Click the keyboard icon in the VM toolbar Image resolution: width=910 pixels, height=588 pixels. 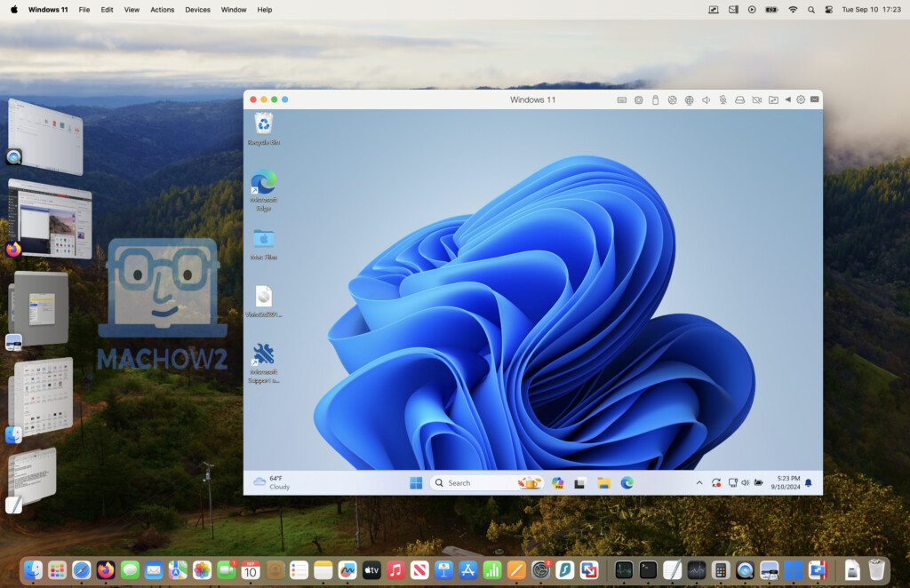coord(621,99)
